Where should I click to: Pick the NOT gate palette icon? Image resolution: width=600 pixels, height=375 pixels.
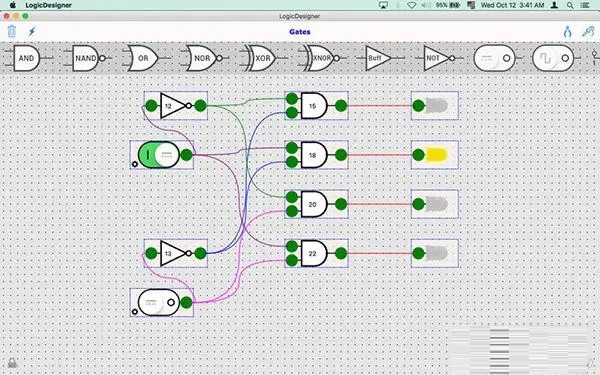tap(439, 58)
